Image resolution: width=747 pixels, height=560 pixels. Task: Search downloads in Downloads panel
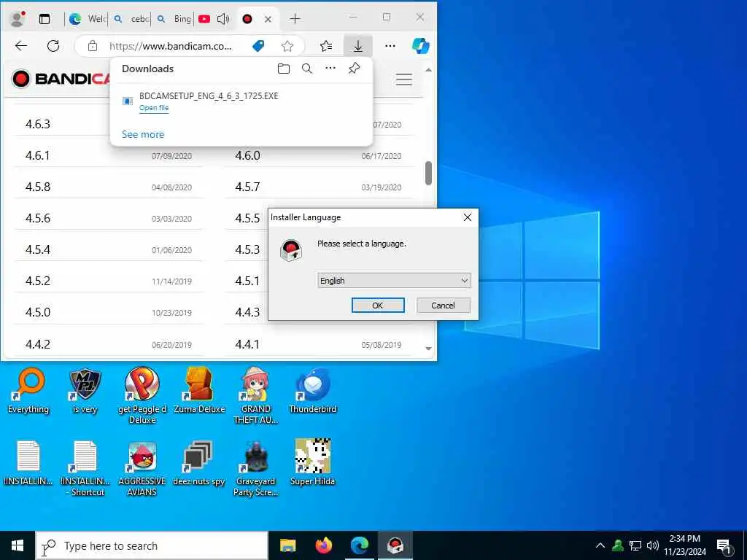307,69
